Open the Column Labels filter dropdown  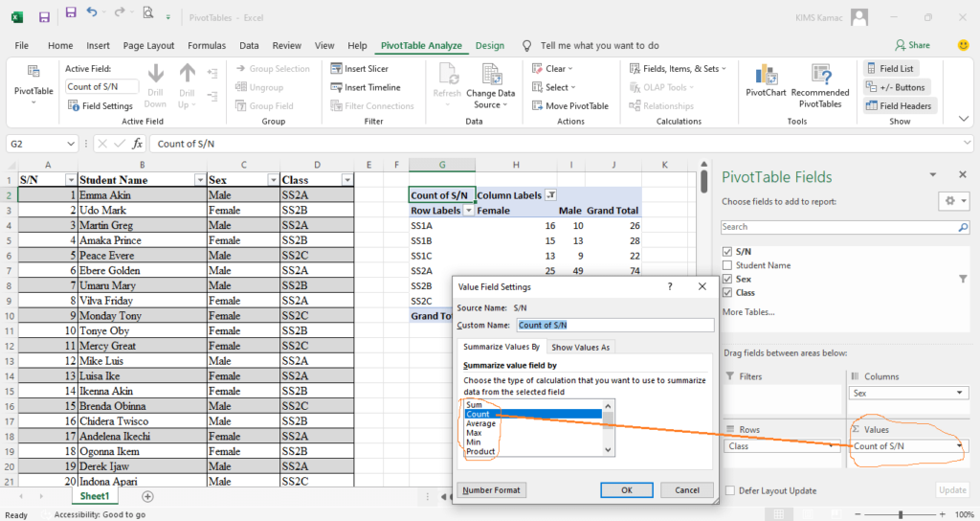pyautogui.click(x=550, y=195)
